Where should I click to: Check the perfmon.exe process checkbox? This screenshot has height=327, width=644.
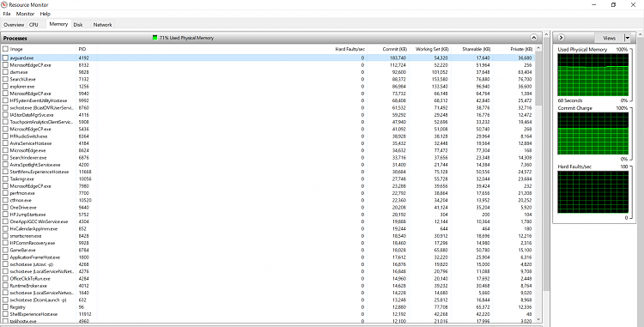pos(5,193)
